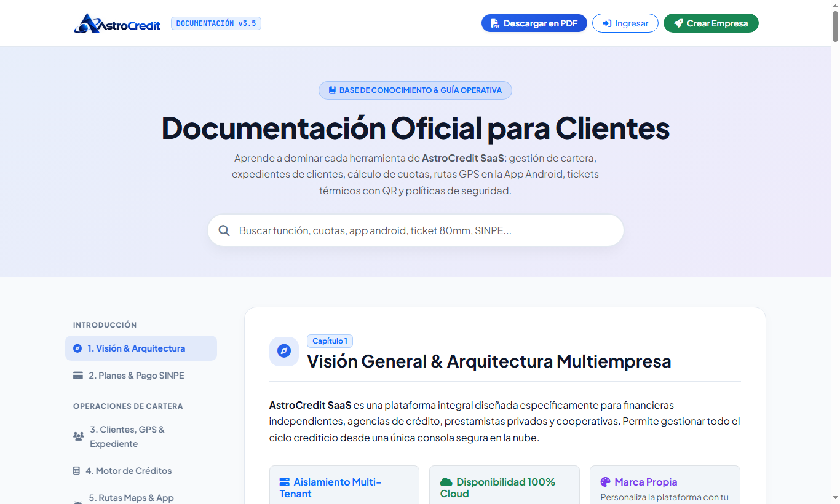Click the Ingresar login button
Viewport: 840px width, 504px height.
click(x=625, y=23)
